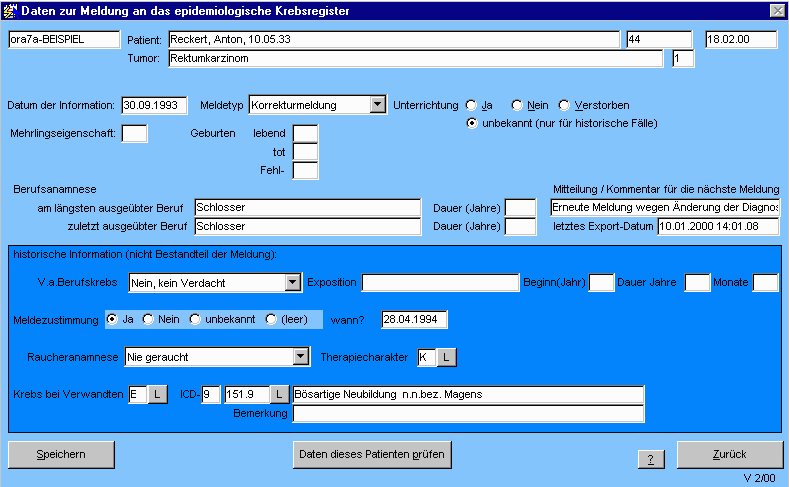Close the Krebsregister dialog window
Screen dimensions: 789x487
coord(777,9)
